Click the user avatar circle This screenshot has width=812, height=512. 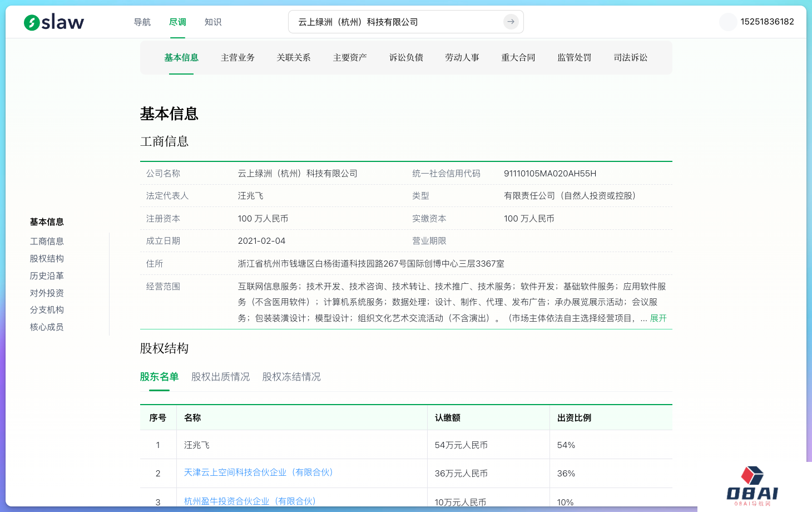coord(727,22)
